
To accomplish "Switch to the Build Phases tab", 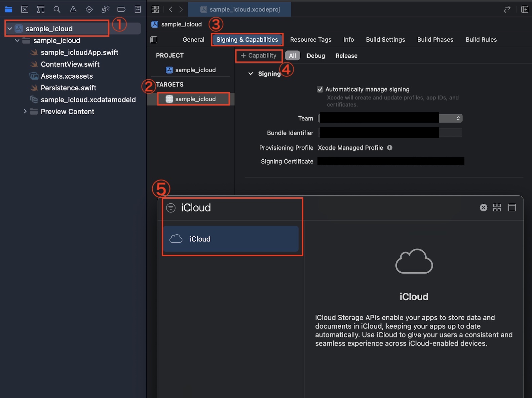I will tap(435, 40).
